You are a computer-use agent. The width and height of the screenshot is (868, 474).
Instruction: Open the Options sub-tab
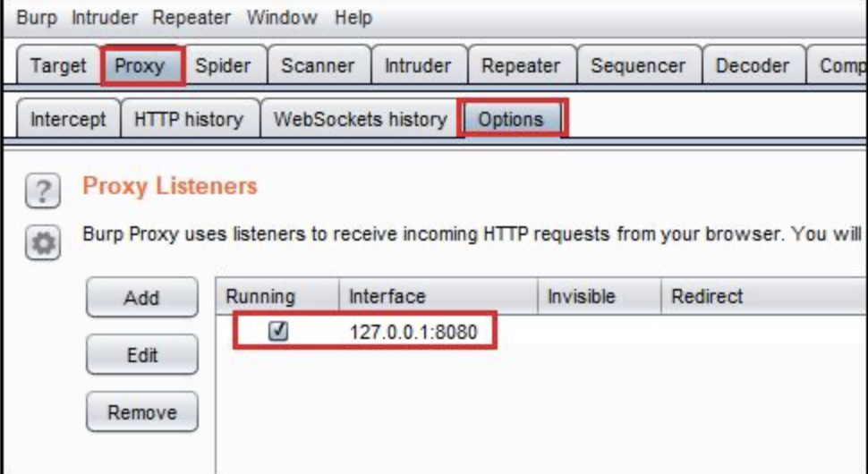[x=512, y=119]
